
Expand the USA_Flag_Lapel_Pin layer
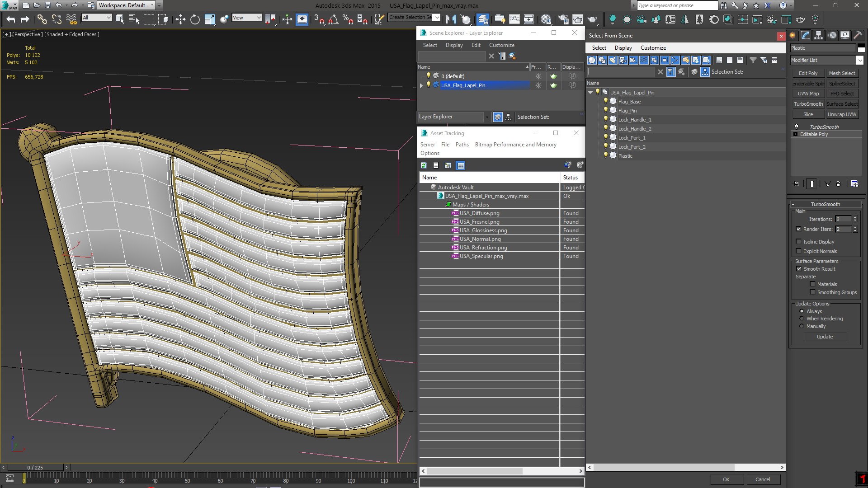421,85
